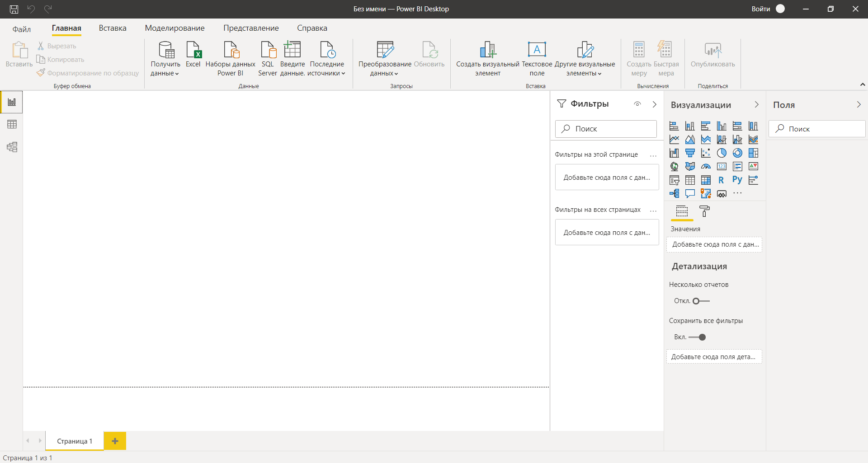Image resolution: width=868 pixels, height=463 pixels.
Task: Select the filled map visualization
Action: click(x=690, y=167)
